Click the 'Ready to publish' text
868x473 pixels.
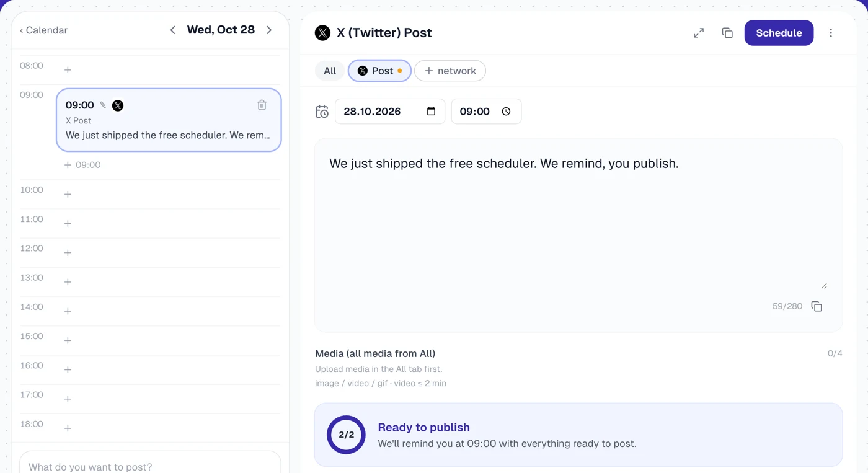423,427
